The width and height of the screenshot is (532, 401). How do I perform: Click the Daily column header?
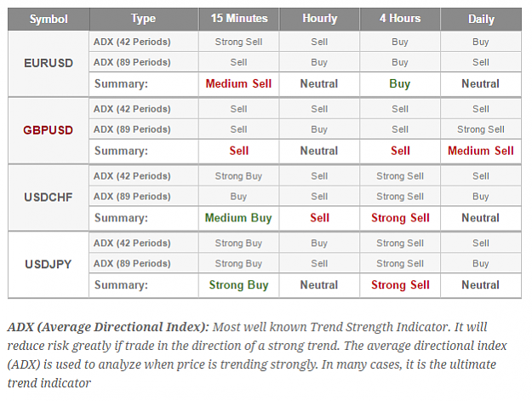pyautogui.click(x=481, y=19)
